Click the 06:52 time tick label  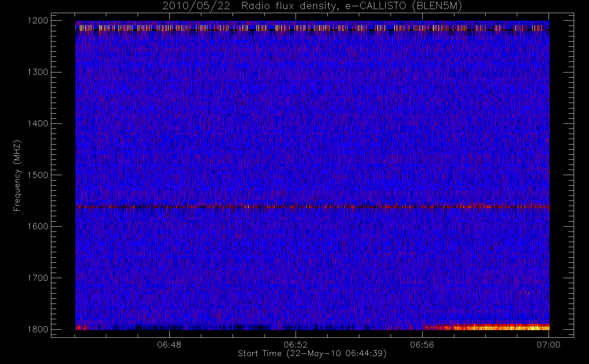[x=296, y=345]
